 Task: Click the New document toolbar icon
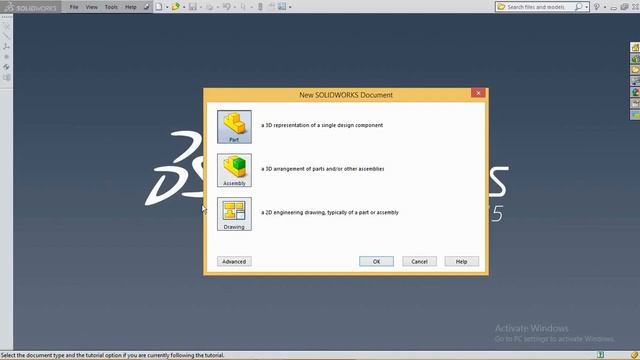(159, 7)
